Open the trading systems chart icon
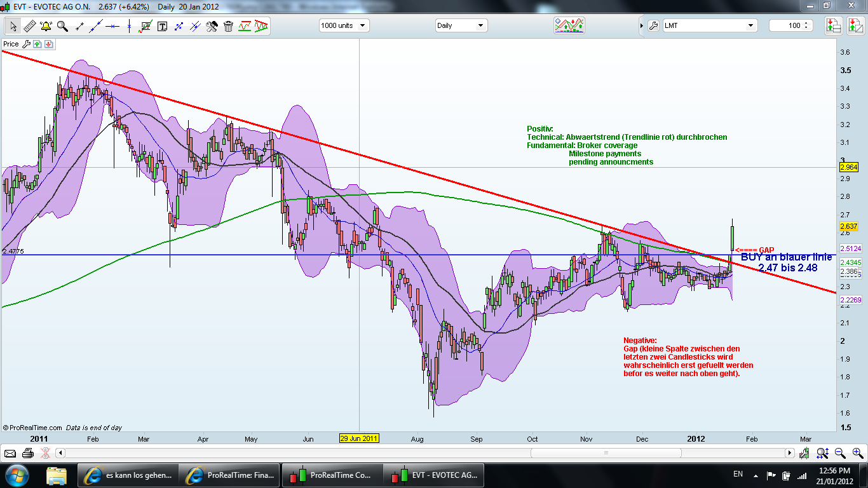The height and width of the screenshot is (488, 868). click(569, 25)
